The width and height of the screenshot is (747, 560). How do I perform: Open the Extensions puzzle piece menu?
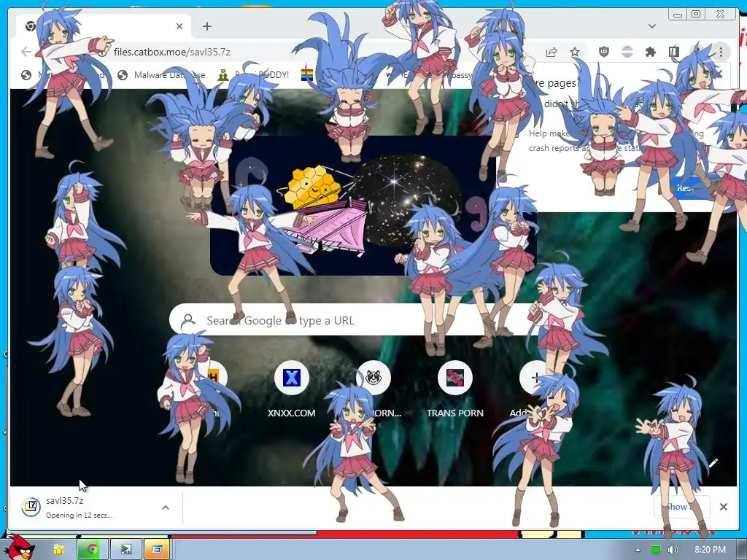[650, 52]
